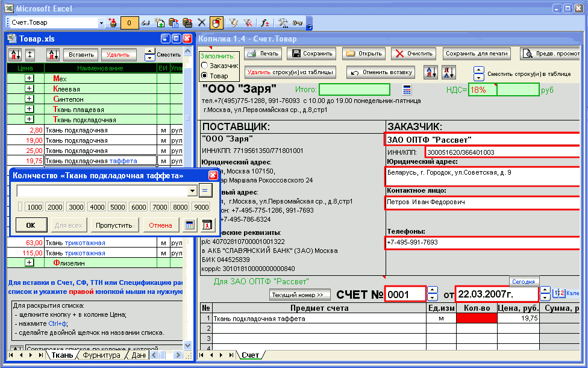
Task: Click the X delete icon in toolbar
Action: [x=202, y=23]
